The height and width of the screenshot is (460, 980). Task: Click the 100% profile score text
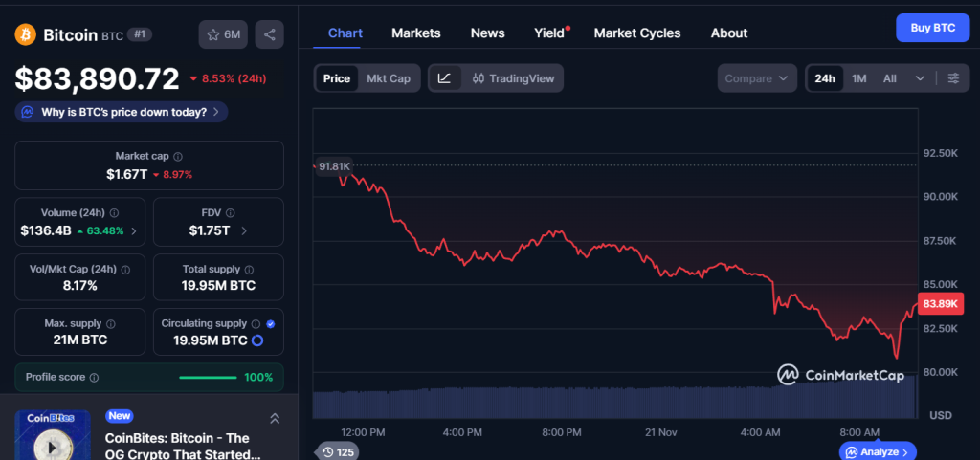coord(258,378)
